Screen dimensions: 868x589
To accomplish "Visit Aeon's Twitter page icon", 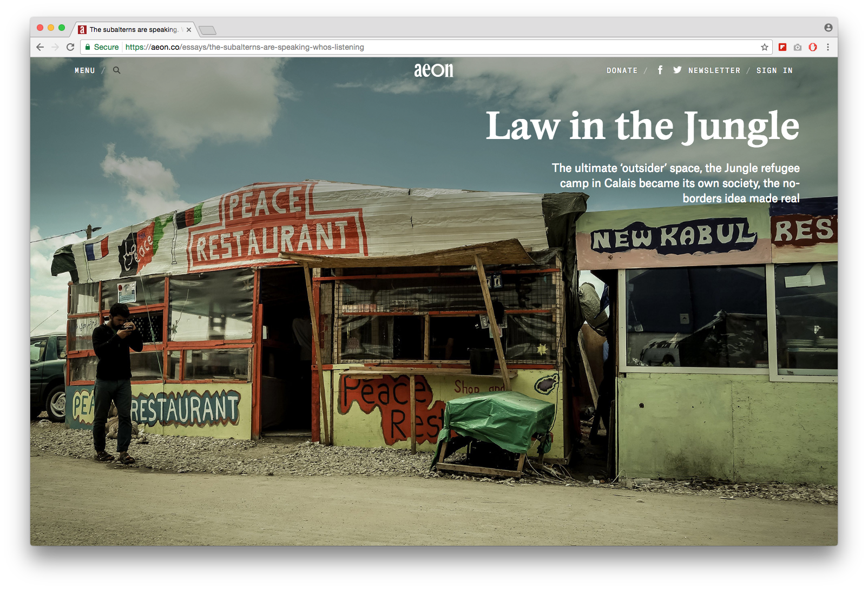I will (678, 70).
